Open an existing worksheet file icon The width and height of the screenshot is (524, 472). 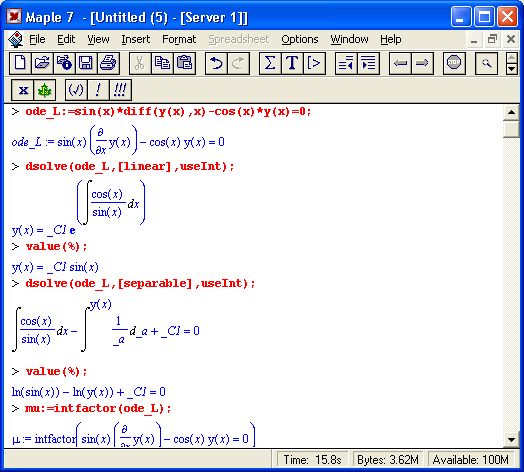[42, 63]
